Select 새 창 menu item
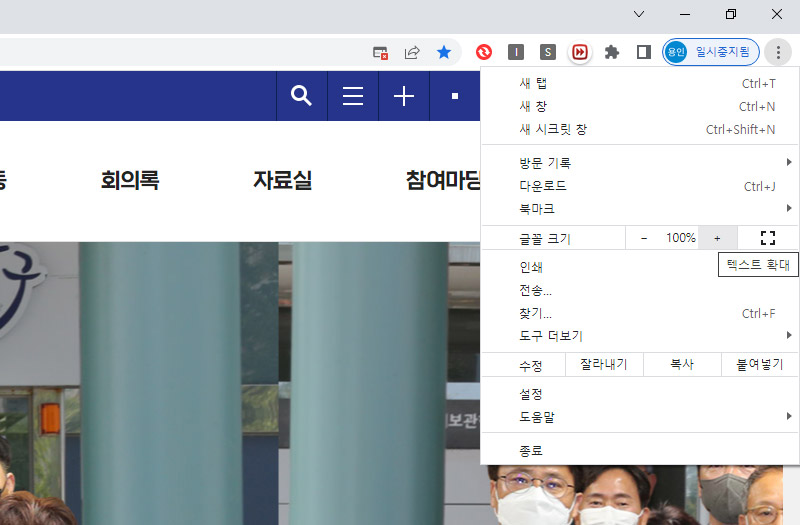Viewport: 800px width, 525px height. pyautogui.click(x=640, y=107)
